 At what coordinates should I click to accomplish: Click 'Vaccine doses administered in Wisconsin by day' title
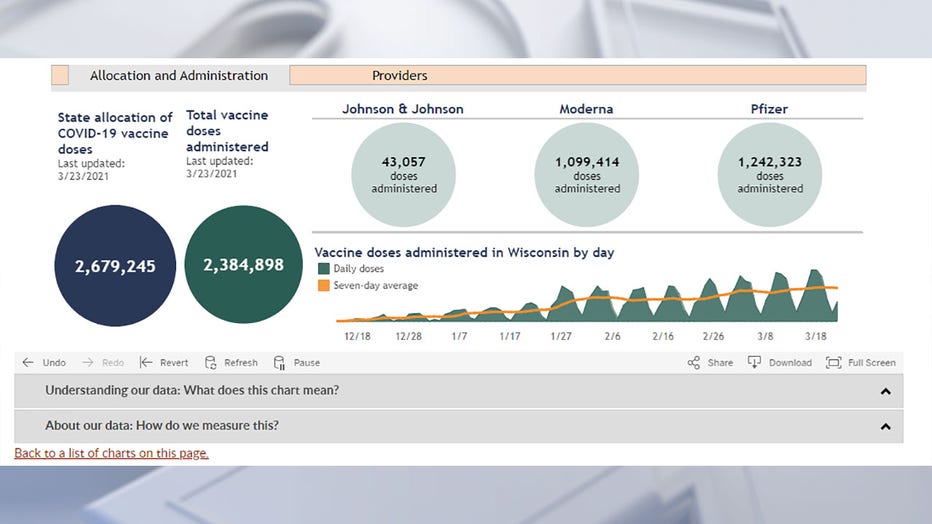click(x=464, y=252)
